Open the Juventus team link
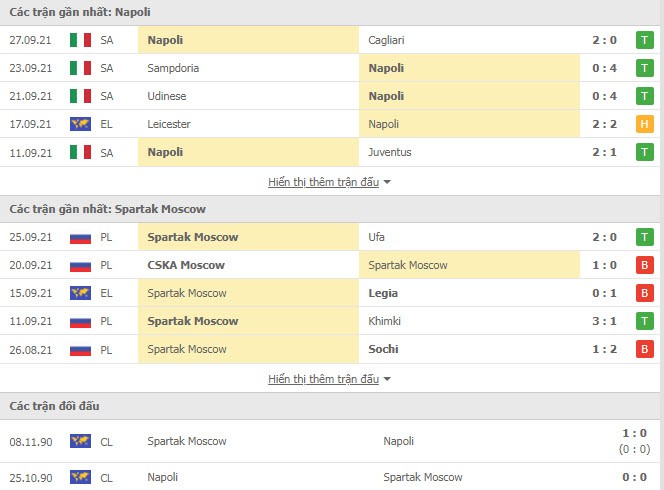Image resolution: width=664 pixels, height=490 pixels. 389,152
